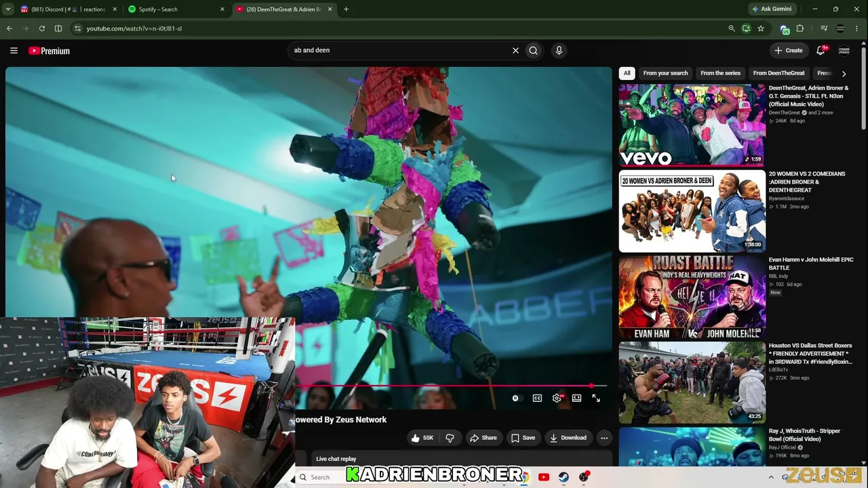Open the LilEllisTv channel link
The image size is (868, 488).
tap(778, 370)
